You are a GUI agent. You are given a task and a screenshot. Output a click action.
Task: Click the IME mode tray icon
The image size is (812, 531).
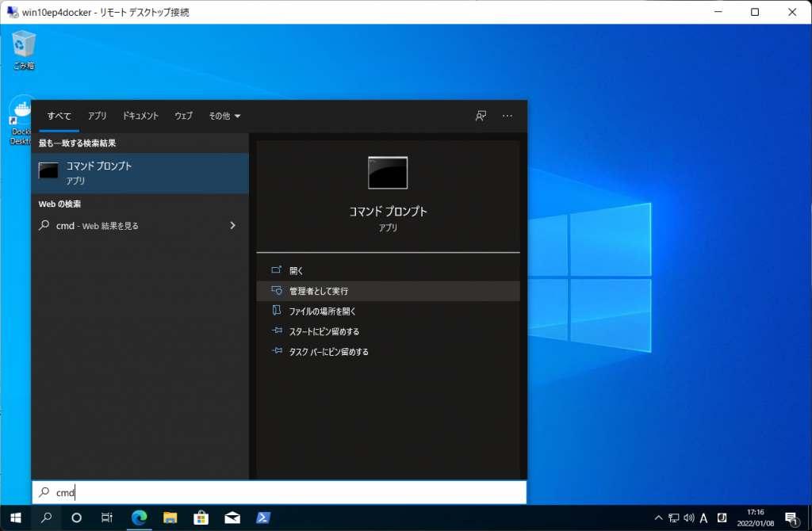pyautogui.click(x=722, y=518)
